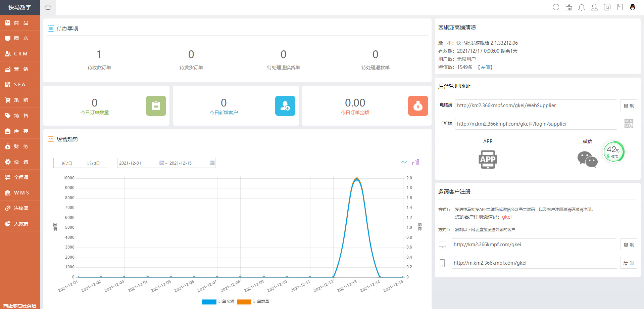Click the home icon tab
This screenshot has width=644, height=309.
(x=48, y=7)
